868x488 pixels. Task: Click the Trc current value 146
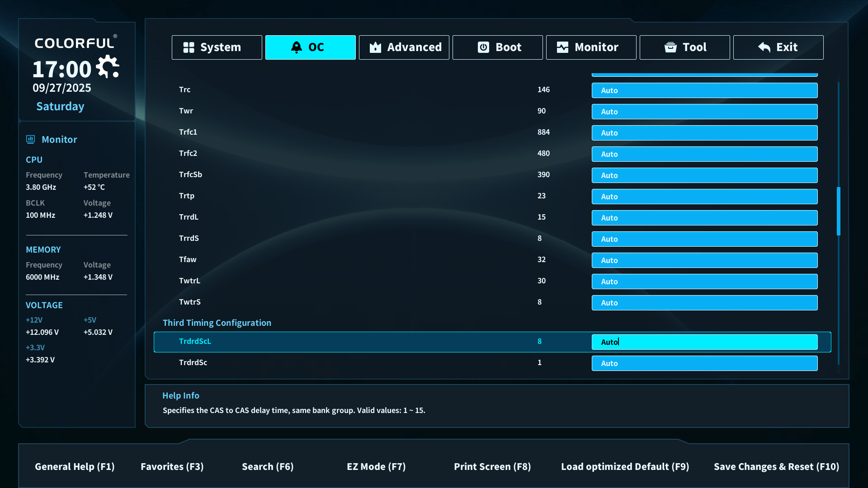(x=543, y=89)
